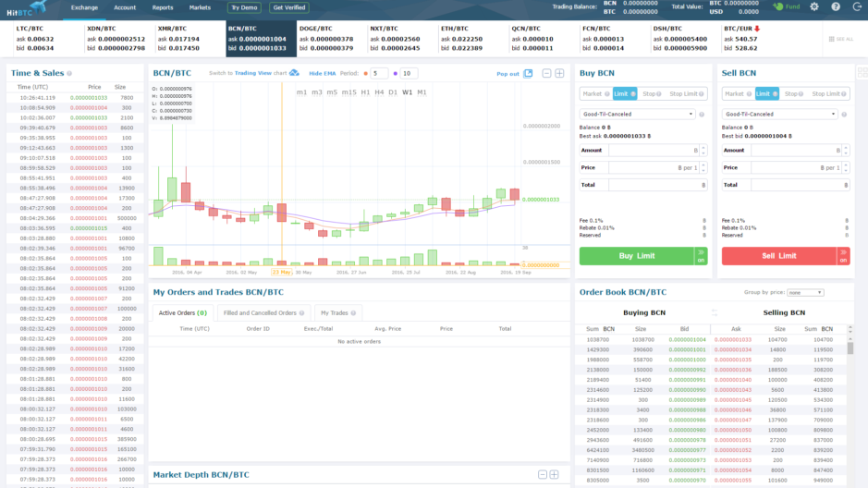Click info icon next to Time & Sales
868x488 pixels.
(x=69, y=73)
